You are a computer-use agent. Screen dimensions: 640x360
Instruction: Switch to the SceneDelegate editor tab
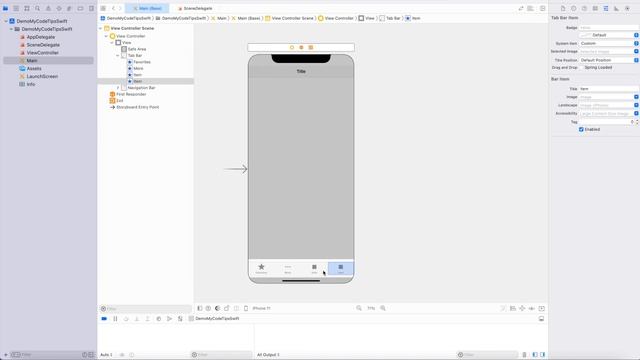pos(195,8)
